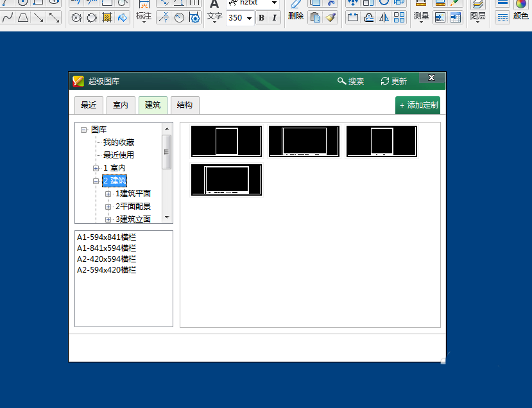Viewport: 532px width, 408px height.
Task: Click the dashed linetype icon
Action: click(x=502, y=17)
